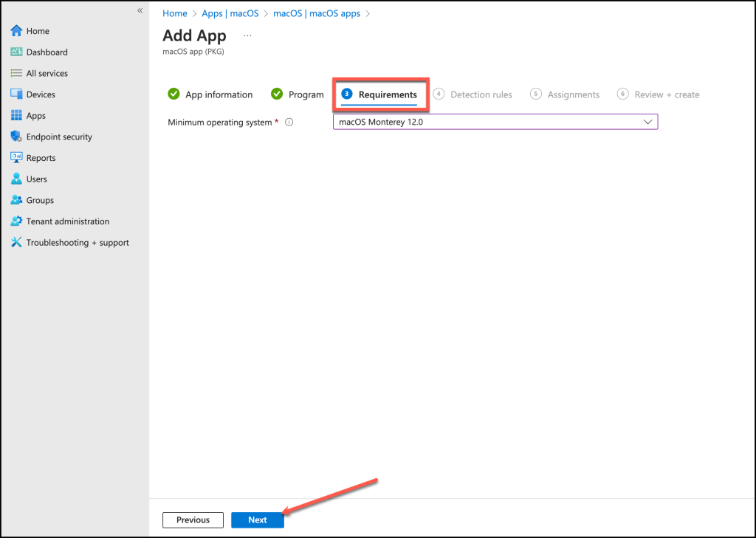Viewport: 756px width, 538px height.
Task: Open the Apps grid icon
Action: click(16, 116)
